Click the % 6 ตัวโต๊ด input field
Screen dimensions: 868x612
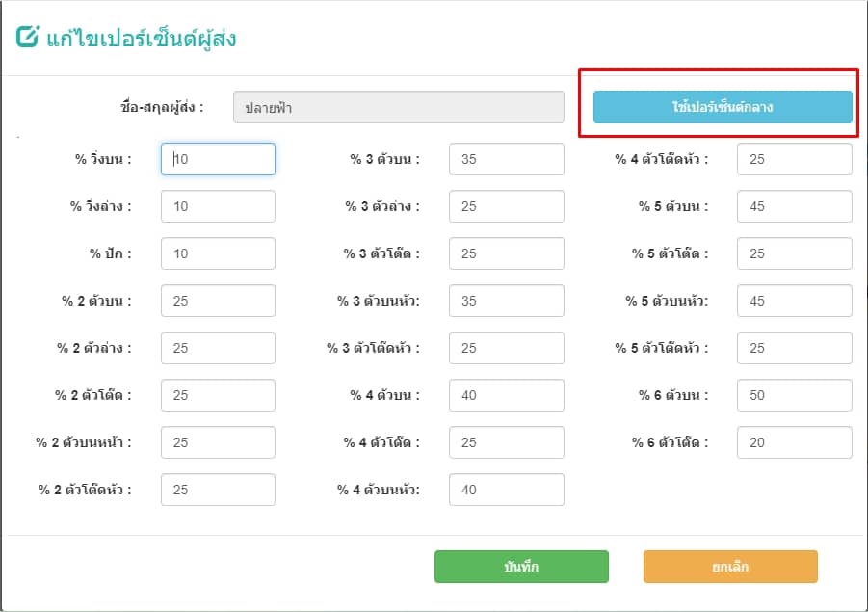tap(795, 442)
